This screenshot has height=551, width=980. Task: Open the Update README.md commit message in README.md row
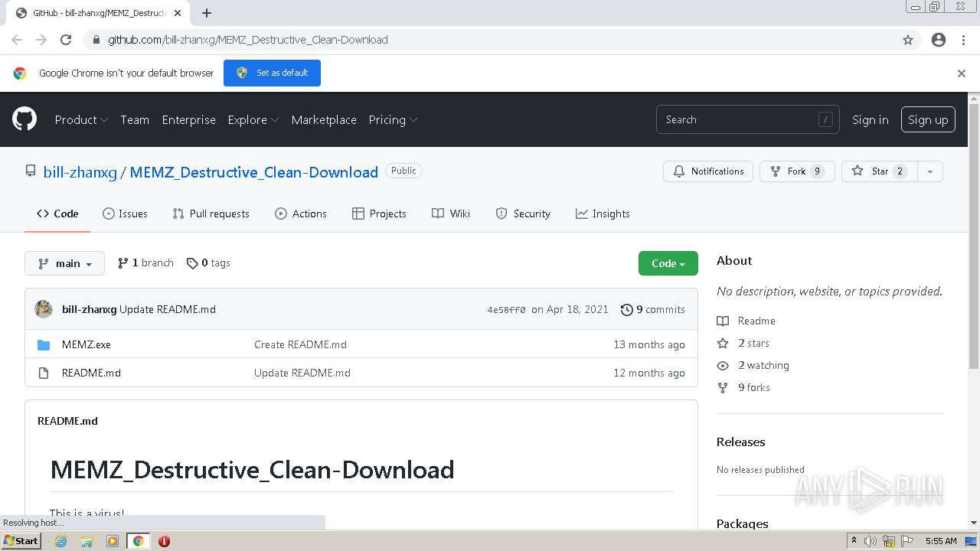302,373
